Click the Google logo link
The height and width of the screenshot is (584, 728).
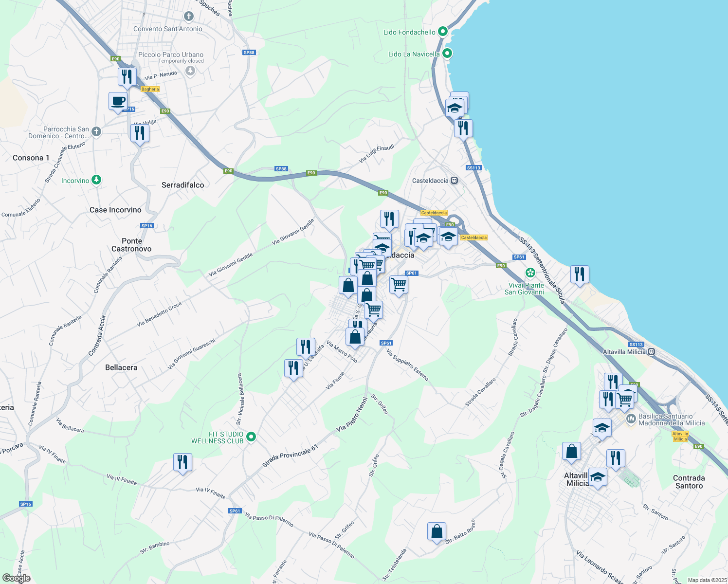(17, 578)
